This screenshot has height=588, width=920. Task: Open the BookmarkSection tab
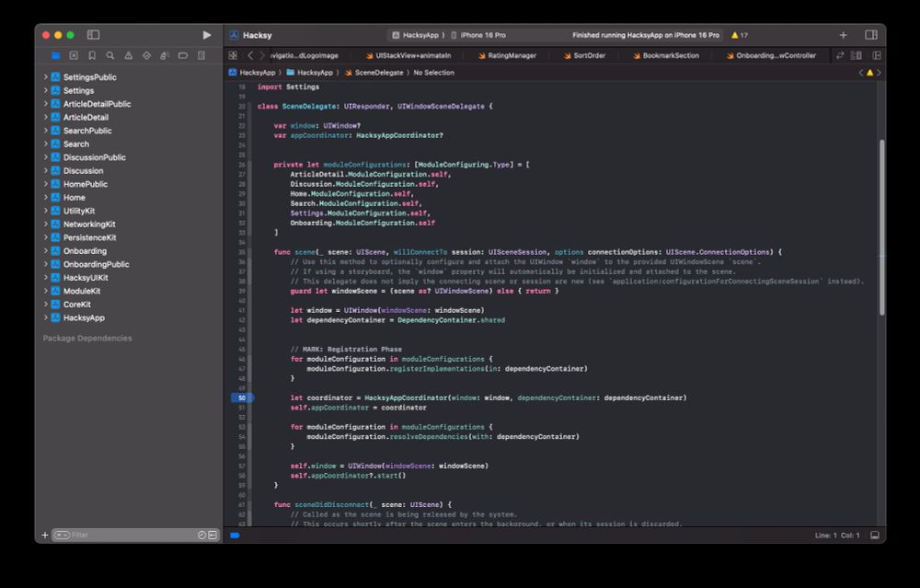click(670, 55)
